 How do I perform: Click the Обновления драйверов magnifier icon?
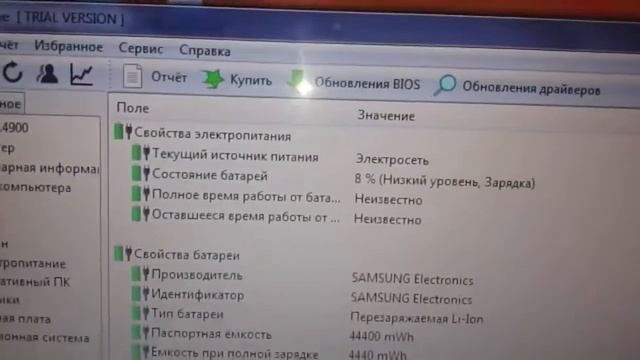point(445,85)
